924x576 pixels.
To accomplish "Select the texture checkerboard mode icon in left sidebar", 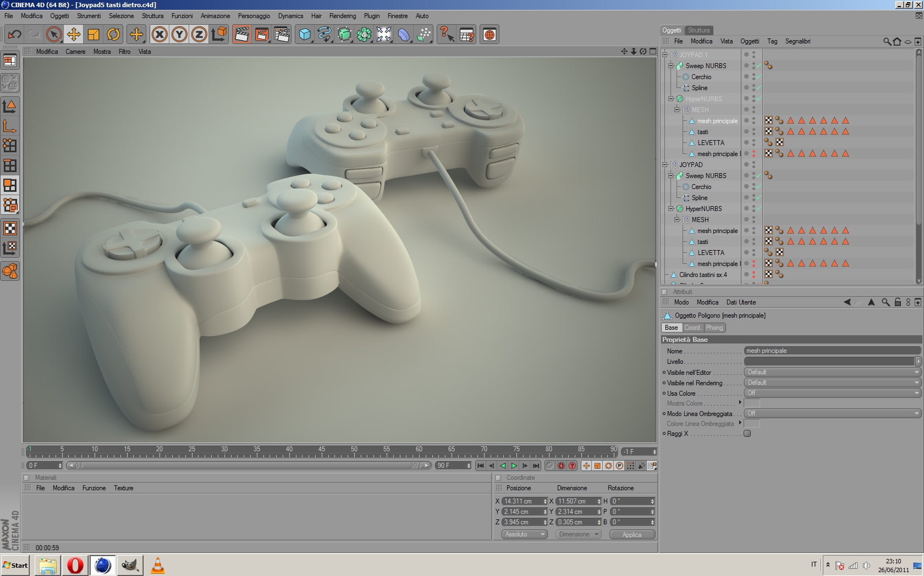I will point(10,228).
